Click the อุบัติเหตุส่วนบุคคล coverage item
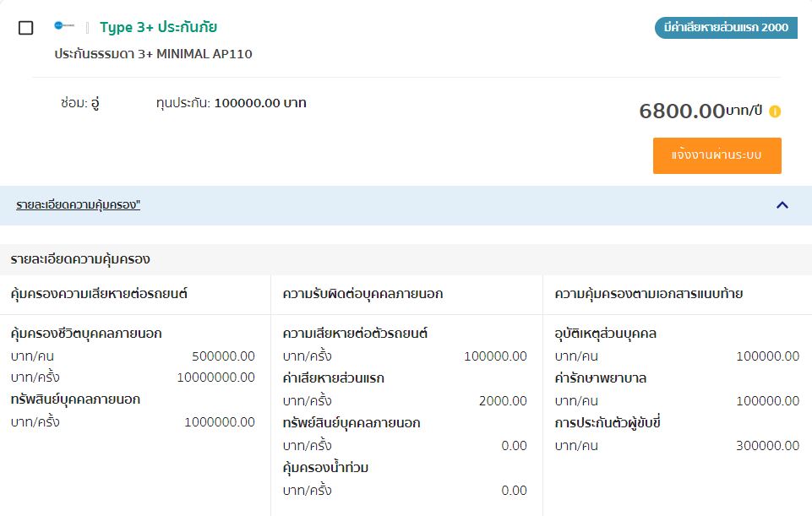Image resolution: width=812 pixels, height=516 pixels. tap(605, 333)
